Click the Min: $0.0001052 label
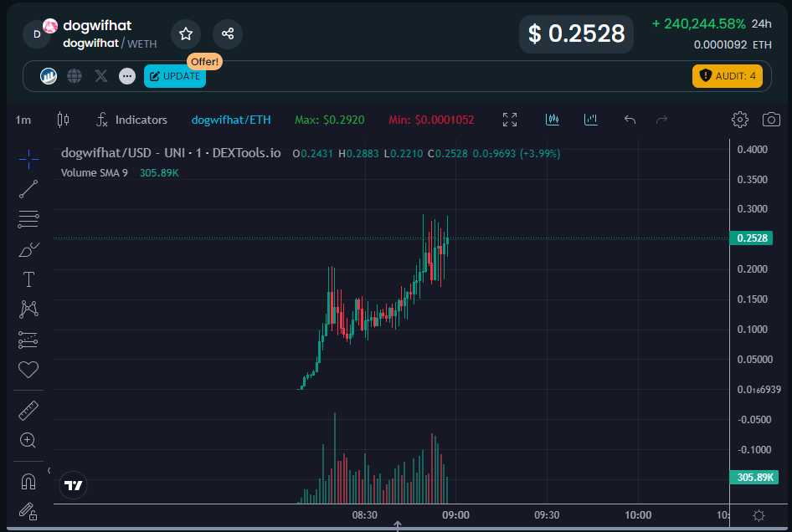 pos(431,120)
